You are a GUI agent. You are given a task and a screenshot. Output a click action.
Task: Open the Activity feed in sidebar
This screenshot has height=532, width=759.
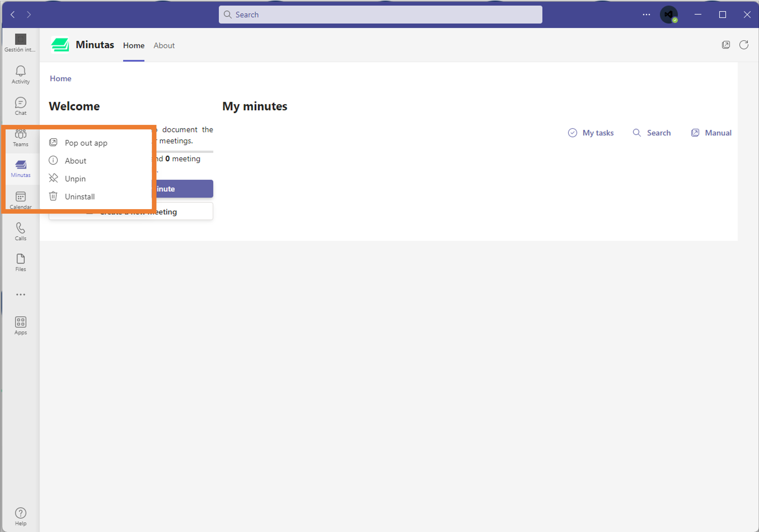click(20, 75)
